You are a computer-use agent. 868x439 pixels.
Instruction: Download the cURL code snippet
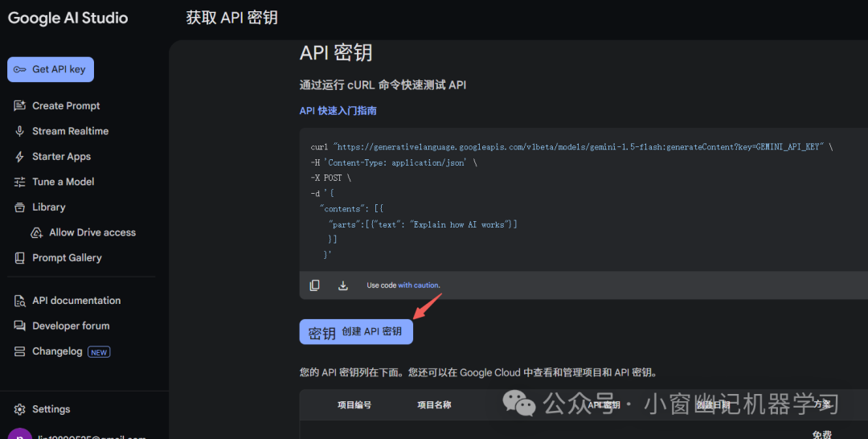pos(343,285)
